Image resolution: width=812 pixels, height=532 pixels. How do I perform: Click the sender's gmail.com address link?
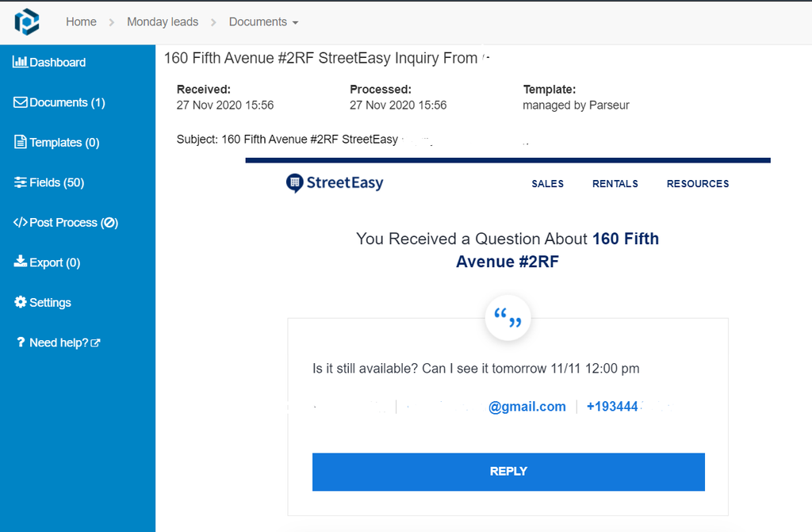pyautogui.click(x=527, y=407)
